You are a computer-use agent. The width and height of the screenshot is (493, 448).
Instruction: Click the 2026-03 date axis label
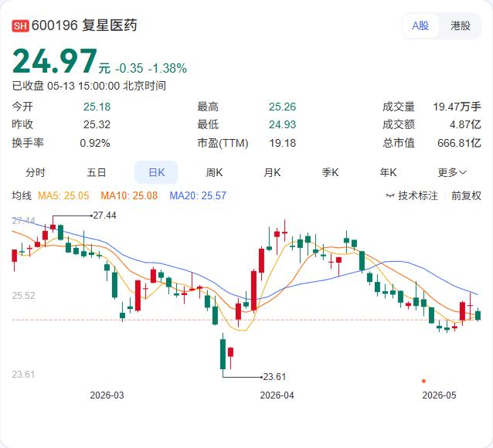(107, 395)
